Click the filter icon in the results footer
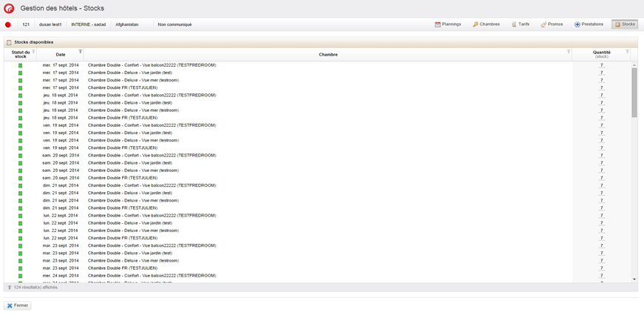The image size is (644, 318). (10, 287)
